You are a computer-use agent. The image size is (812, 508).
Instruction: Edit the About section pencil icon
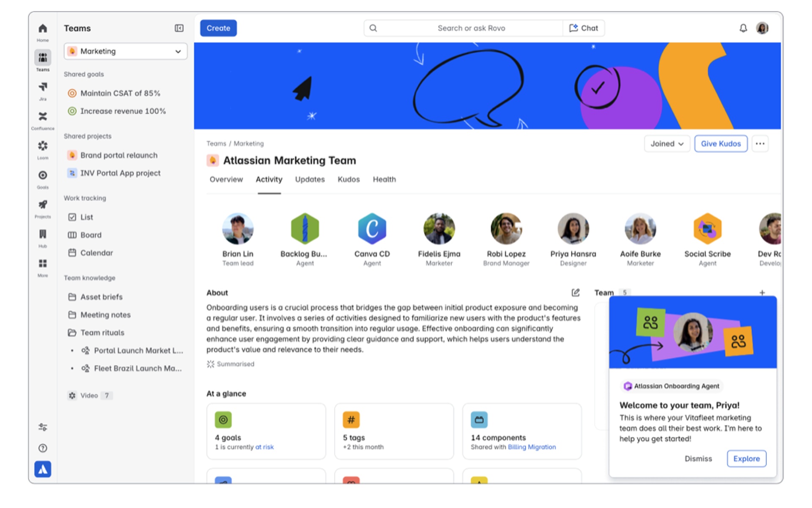click(576, 293)
